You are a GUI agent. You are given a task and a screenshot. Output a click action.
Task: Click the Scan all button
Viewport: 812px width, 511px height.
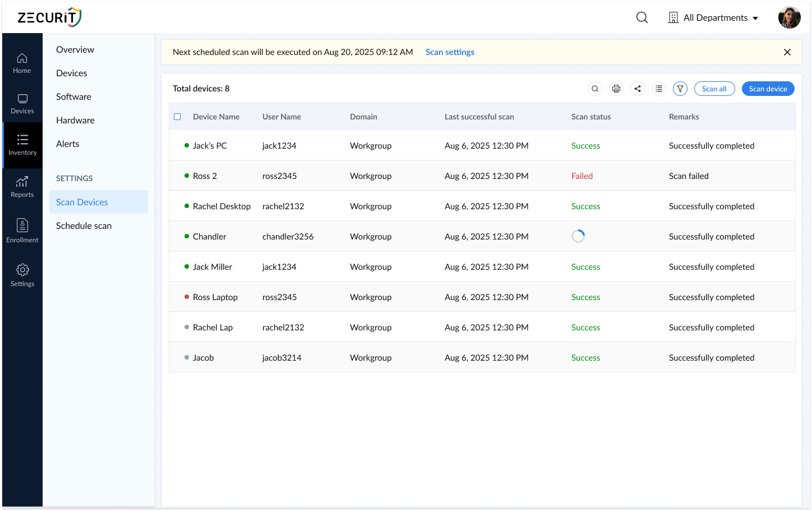[714, 89]
